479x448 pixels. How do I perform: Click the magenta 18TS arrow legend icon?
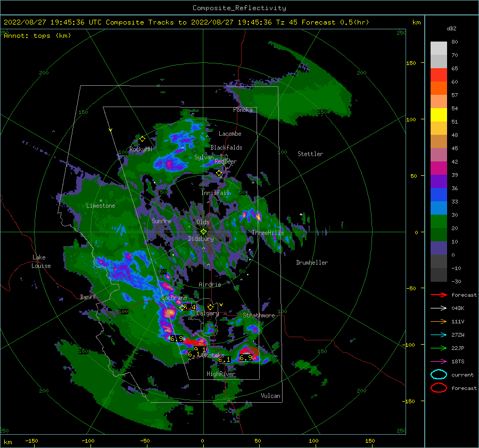439,362
